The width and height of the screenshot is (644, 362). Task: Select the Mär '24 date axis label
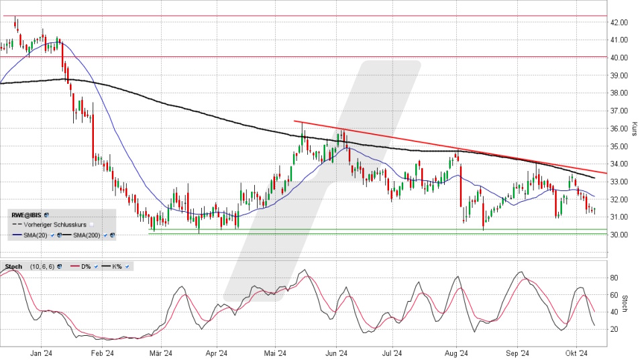[162, 353]
